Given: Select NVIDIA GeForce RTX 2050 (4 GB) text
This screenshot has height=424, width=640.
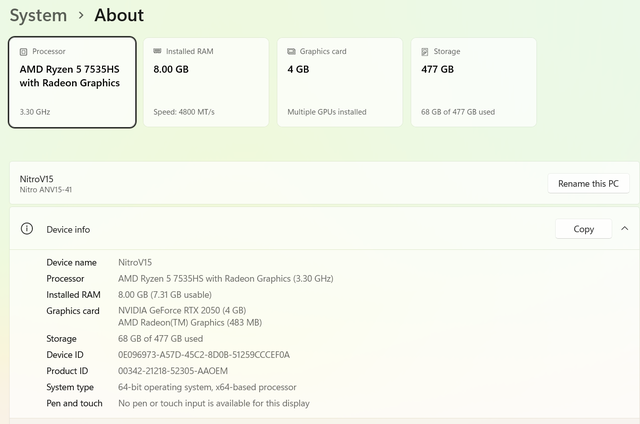Looking at the screenshot, I should click(x=182, y=311).
